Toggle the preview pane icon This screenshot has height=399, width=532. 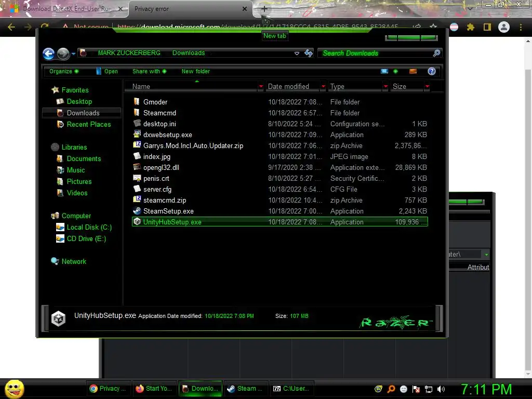(x=413, y=71)
